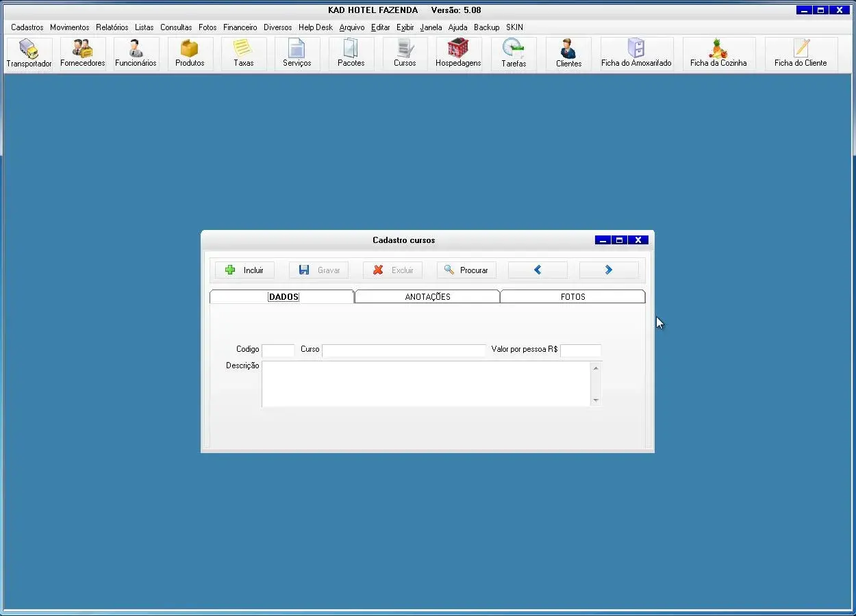Focus the Valor por pessoa R$ field
Screen dimensions: 856x616
(x=580, y=350)
